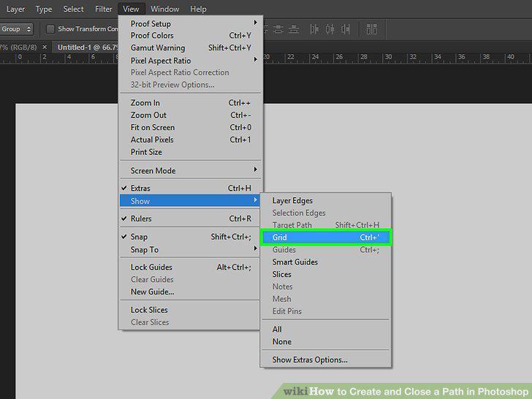This screenshot has width=532, height=399.
Task: Expand the Proof Setup submenu
Action: [191, 23]
